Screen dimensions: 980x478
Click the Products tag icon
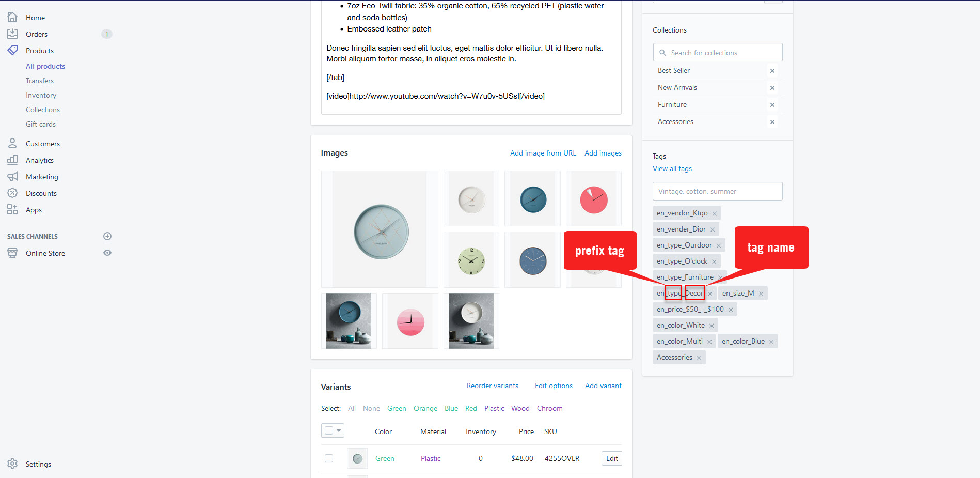pyautogui.click(x=12, y=50)
